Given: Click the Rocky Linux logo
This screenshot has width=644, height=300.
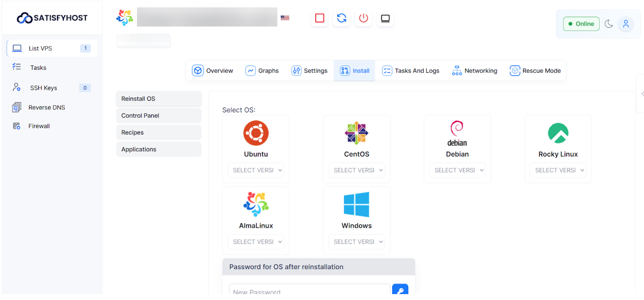Looking at the screenshot, I should pyautogui.click(x=558, y=133).
